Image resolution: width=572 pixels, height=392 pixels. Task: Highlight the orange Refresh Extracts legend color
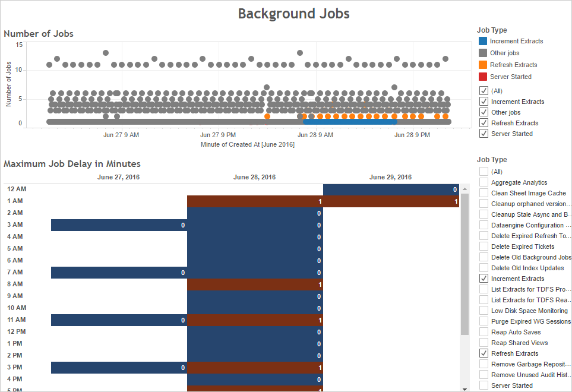pos(483,65)
